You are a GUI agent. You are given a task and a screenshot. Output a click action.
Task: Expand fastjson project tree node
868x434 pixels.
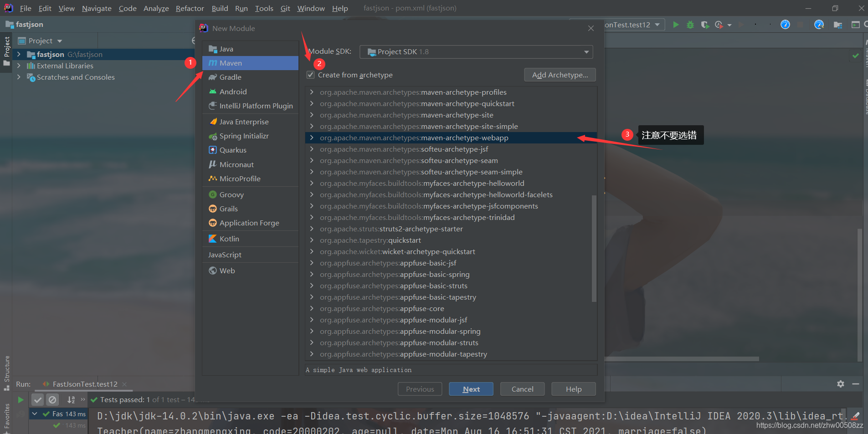point(19,54)
